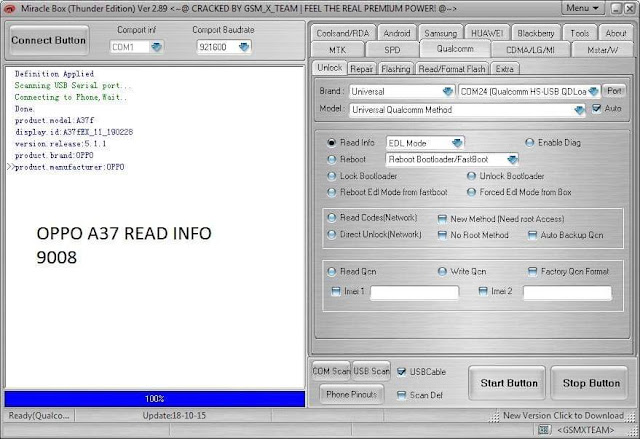Viewport: 640px width, 439px height.
Task: Open the Flashing sub-tab
Action: 396,69
